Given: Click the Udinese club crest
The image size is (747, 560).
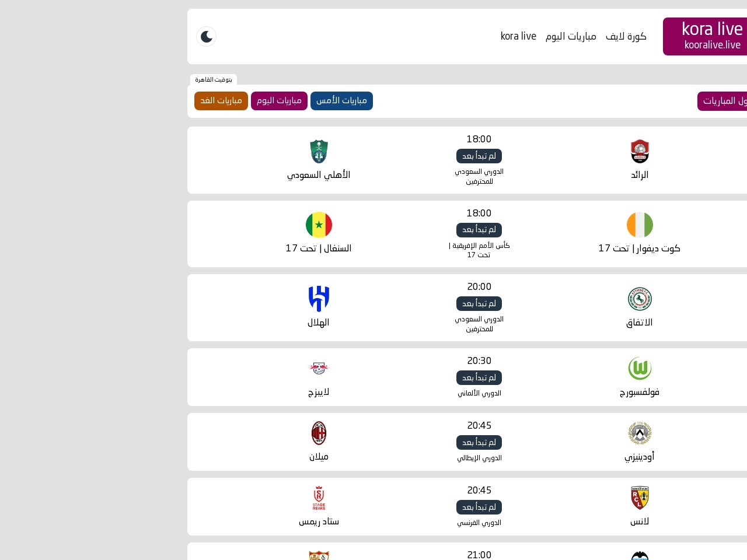Looking at the screenshot, I should (x=640, y=433).
